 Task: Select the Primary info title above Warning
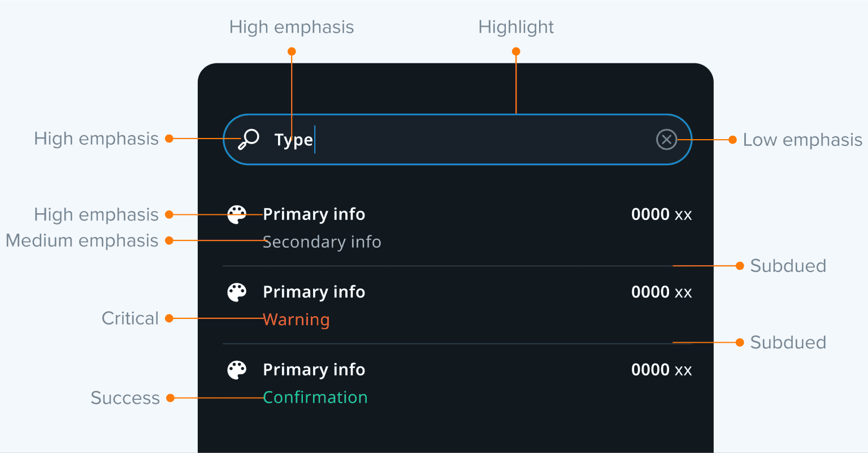(x=314, y=292)
